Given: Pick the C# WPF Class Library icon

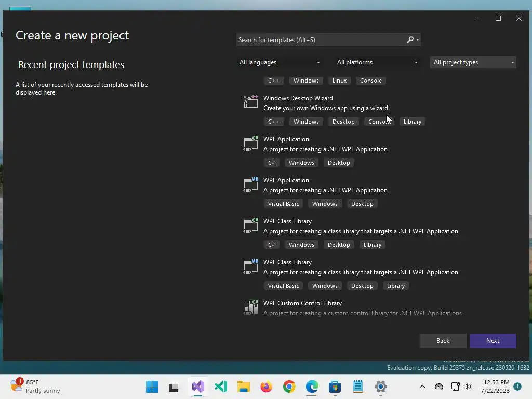Looking at the screenshot, I should 251,225.
